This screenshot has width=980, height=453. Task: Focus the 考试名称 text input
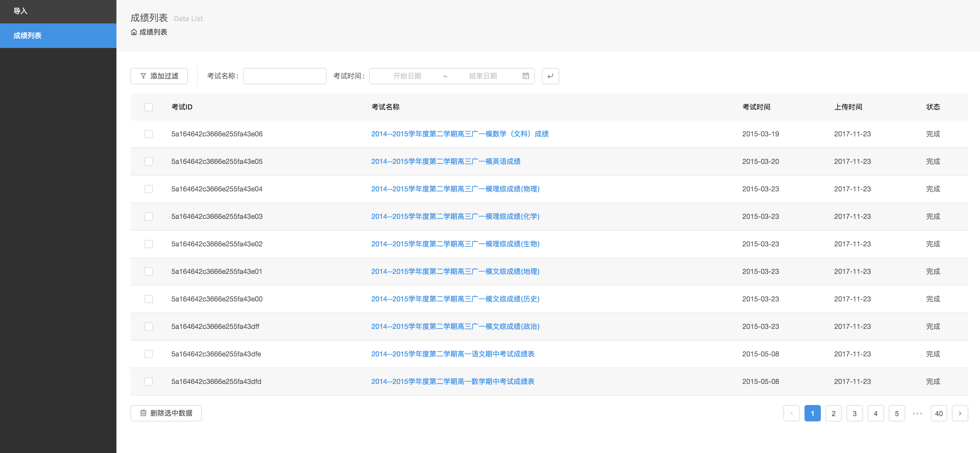pyautogui.click(x=285, y=76)
